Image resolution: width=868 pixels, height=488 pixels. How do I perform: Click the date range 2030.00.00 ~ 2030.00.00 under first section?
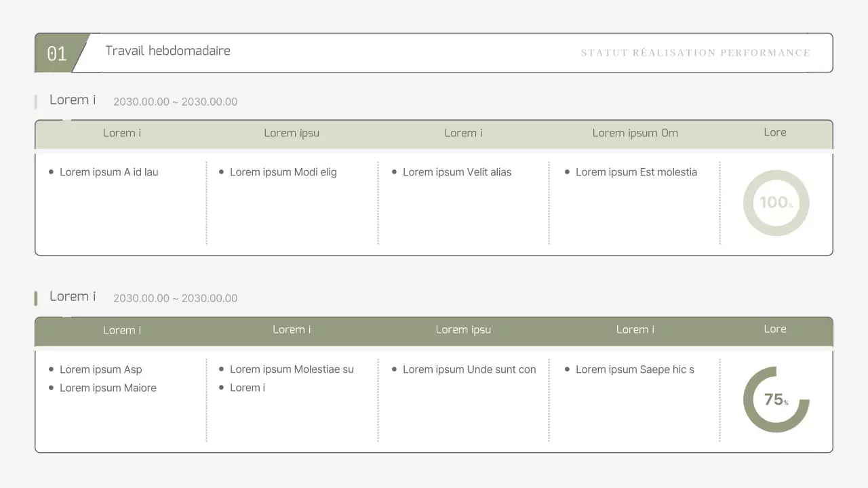[176, 102]
